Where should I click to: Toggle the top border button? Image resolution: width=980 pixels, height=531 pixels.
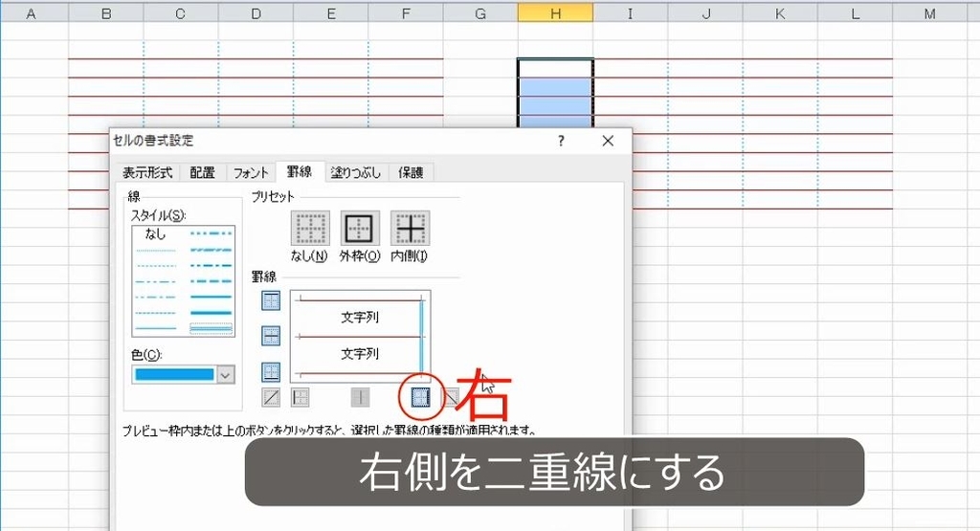[x=271, y=300]
